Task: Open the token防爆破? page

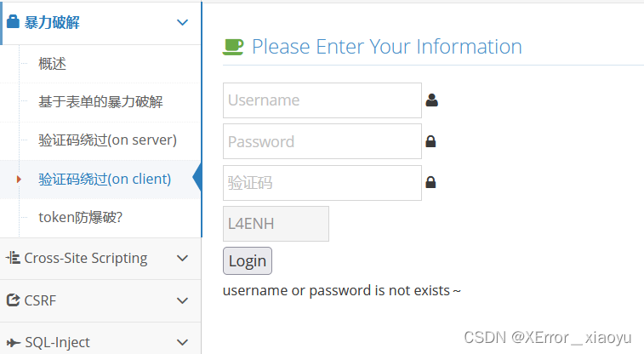Action: pyautogui.click(x=81, y=217)
